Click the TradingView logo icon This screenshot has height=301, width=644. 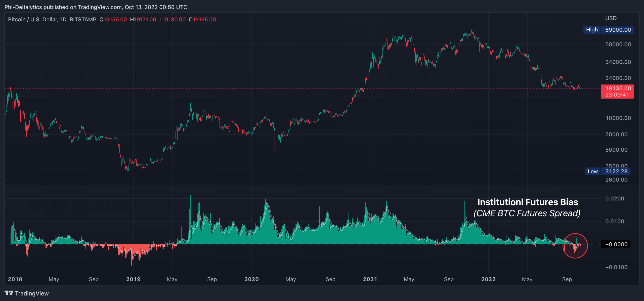point(9,293)
